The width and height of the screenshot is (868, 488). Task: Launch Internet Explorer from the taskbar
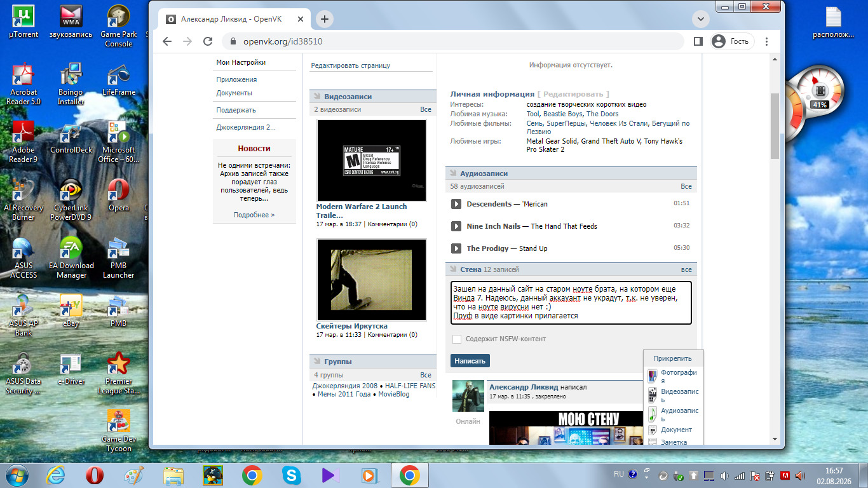click(57, 475)
